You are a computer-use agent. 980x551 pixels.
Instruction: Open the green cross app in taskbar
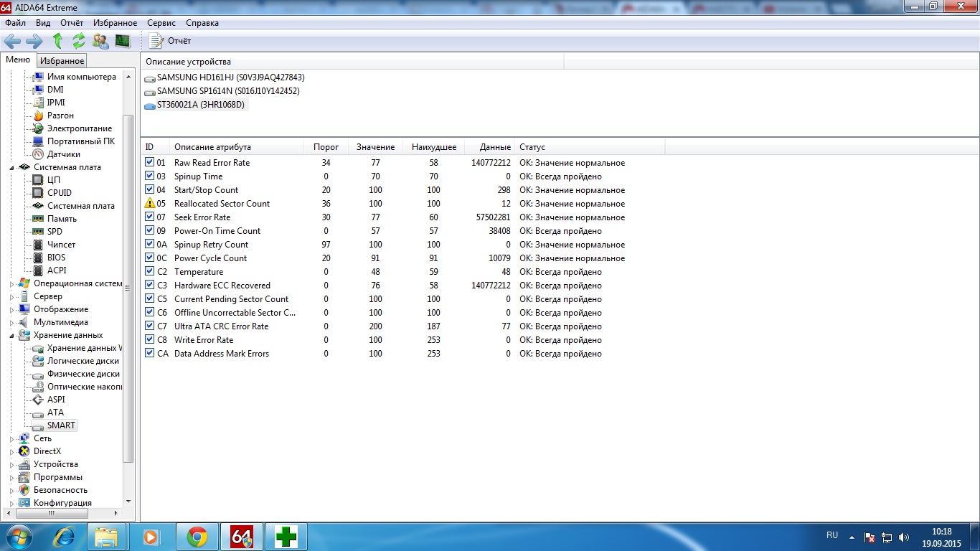tap(286, 536)
